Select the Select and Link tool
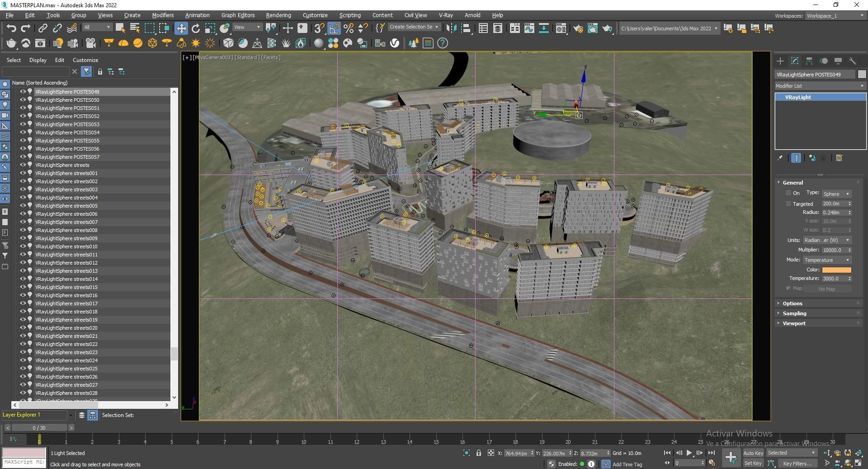Viewport: 868px width, 469px height. click(x=42, y=28)
